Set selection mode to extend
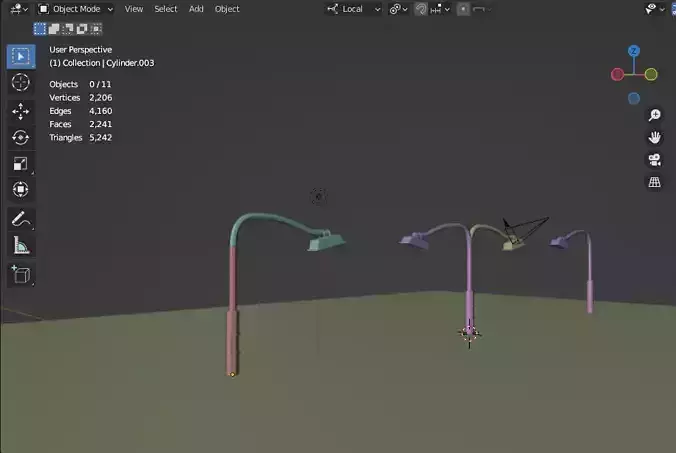 (x=54, y=29)
